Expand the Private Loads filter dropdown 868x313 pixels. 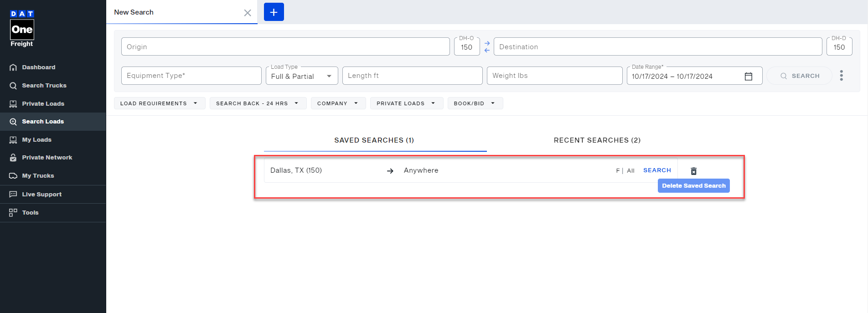[407, 103]
